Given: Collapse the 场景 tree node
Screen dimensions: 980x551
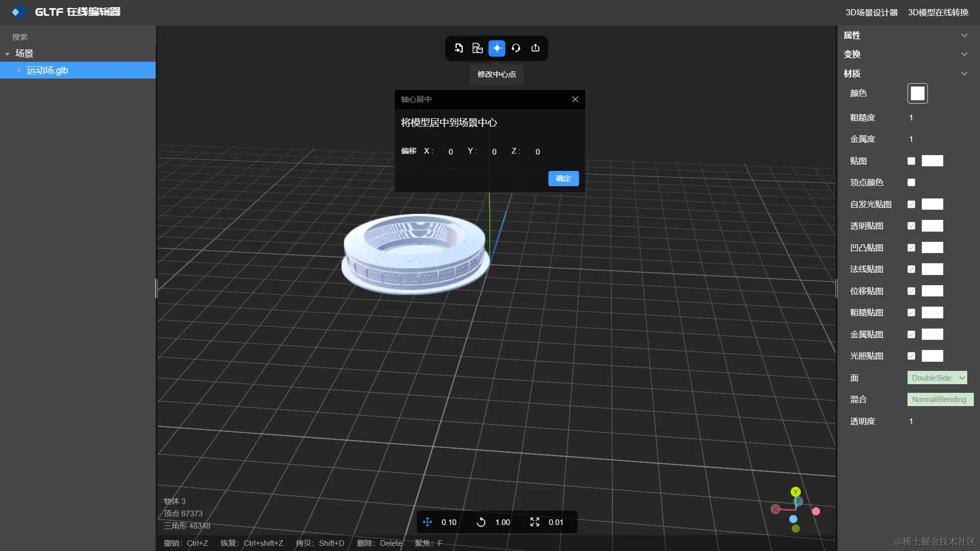Looking at the screenshot, I should tap(8, 54).
